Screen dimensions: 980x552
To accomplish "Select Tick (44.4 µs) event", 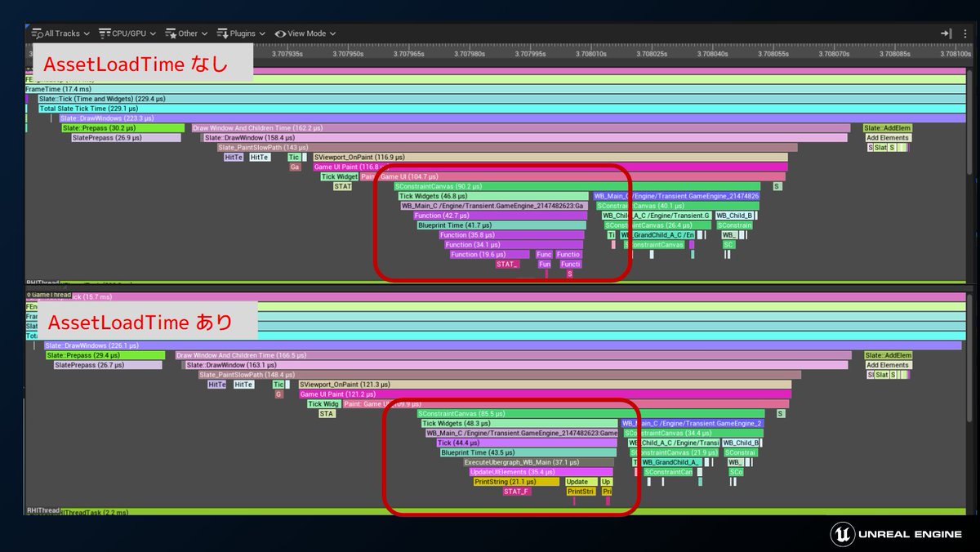I will click(527, 443).
